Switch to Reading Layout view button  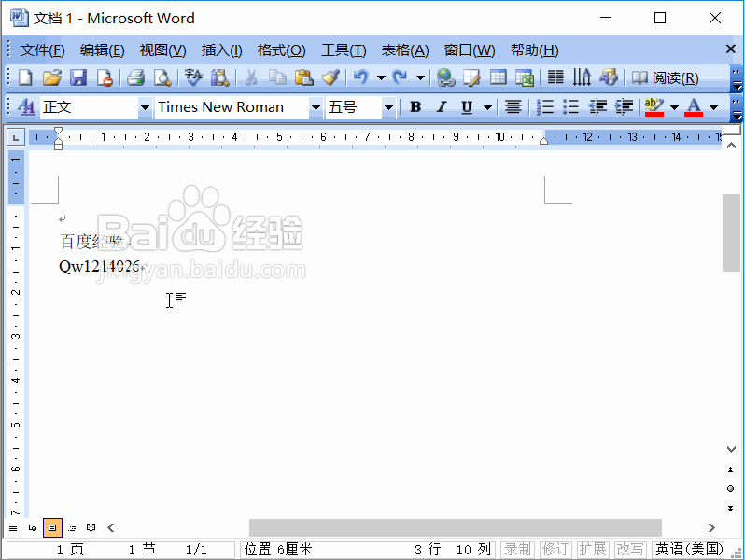[x=91, y=527]
